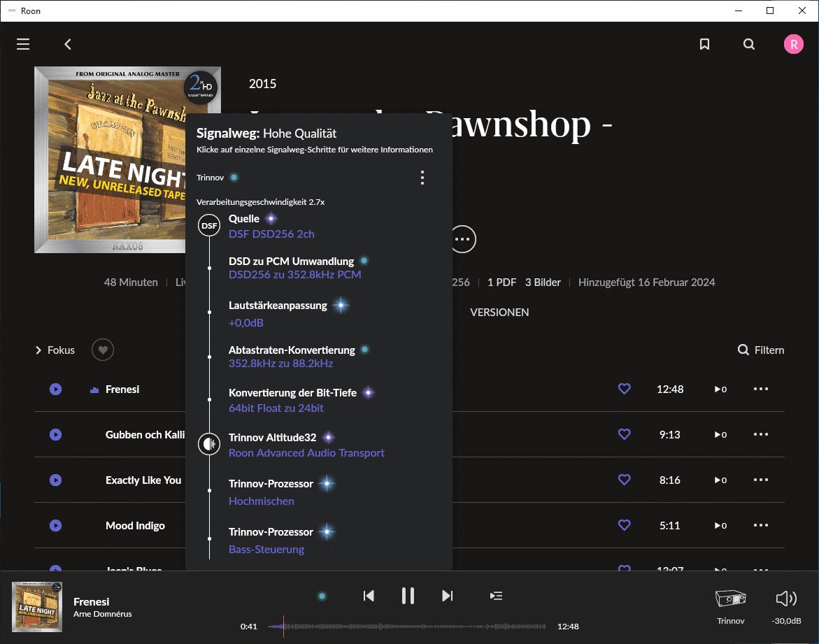Play the track Gubben och Kalli
This screenshot has height=644, width=819.
(x=55, y=434)
